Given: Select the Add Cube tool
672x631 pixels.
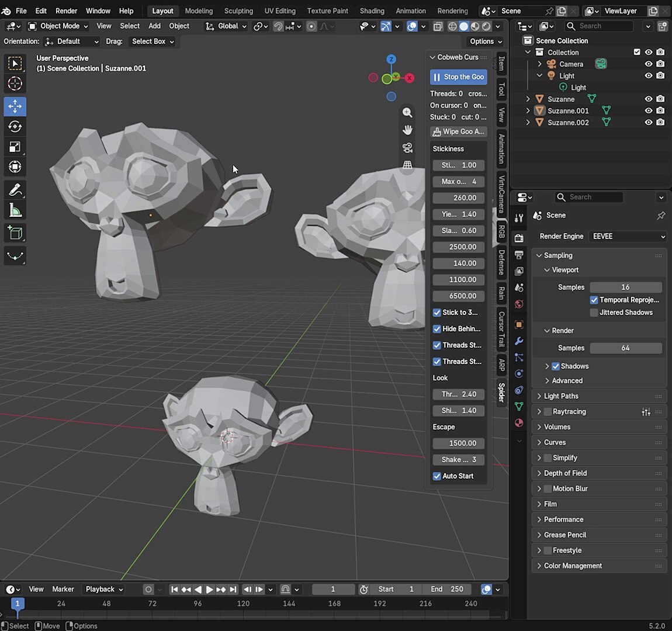Looking at the screenshot, I should pyautogui.click(x=15, y=233).
